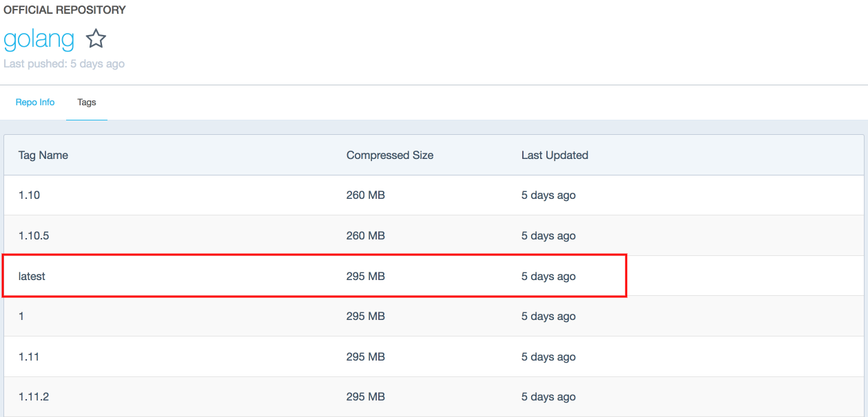Select the Tags tab
Viewport: 868px width, 417px height.
pyautogui.click(x=87, y=102)
